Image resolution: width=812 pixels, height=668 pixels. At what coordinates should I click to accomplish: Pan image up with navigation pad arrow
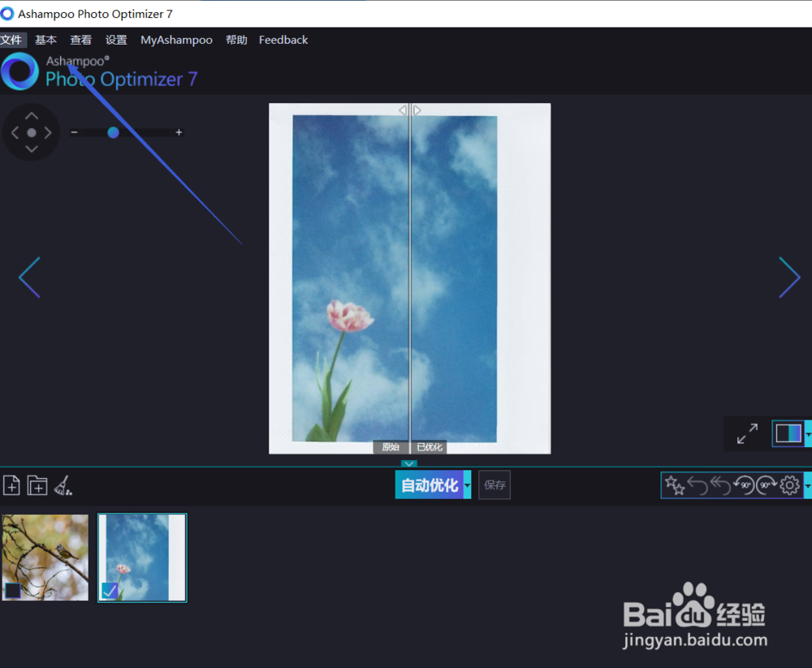[32, 116]
